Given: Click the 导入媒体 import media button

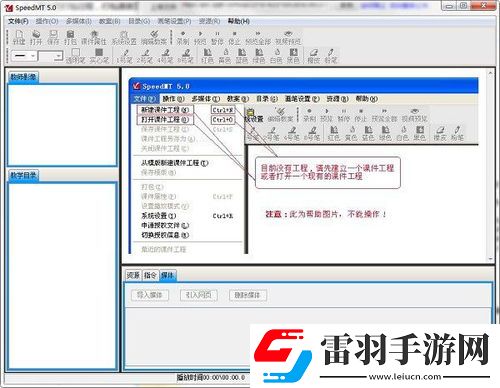Looking at the screenshot, I should pyautogui.click(x=150, y=295).
